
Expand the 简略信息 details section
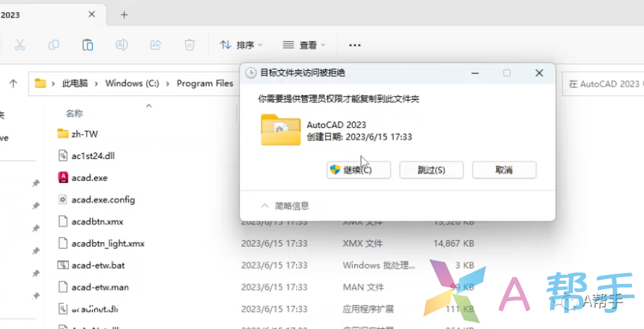(x=285, y=206)
